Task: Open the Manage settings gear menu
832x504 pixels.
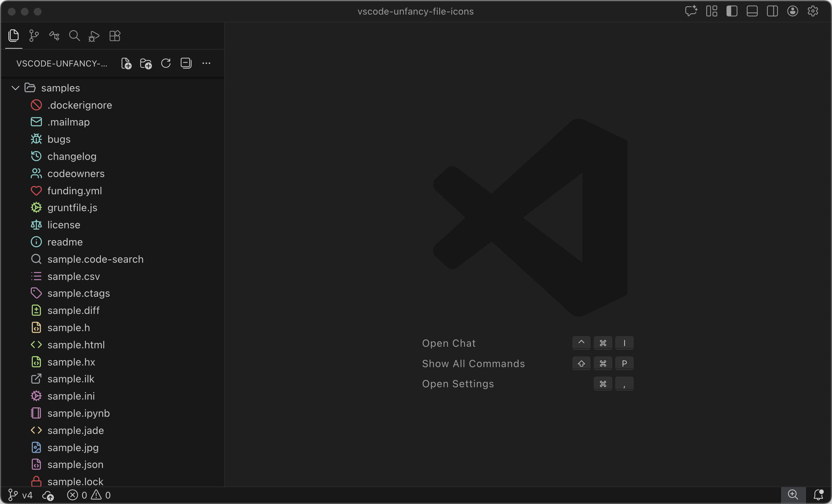Action: [x=813, y=11]
